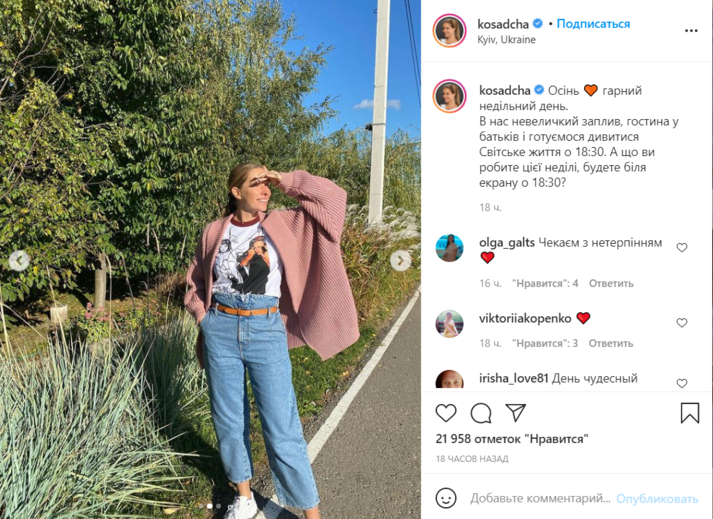The height and width of the screenshot is (519, 713).
Task: Click the add comment input field
Action: click(x=540, y=499)
